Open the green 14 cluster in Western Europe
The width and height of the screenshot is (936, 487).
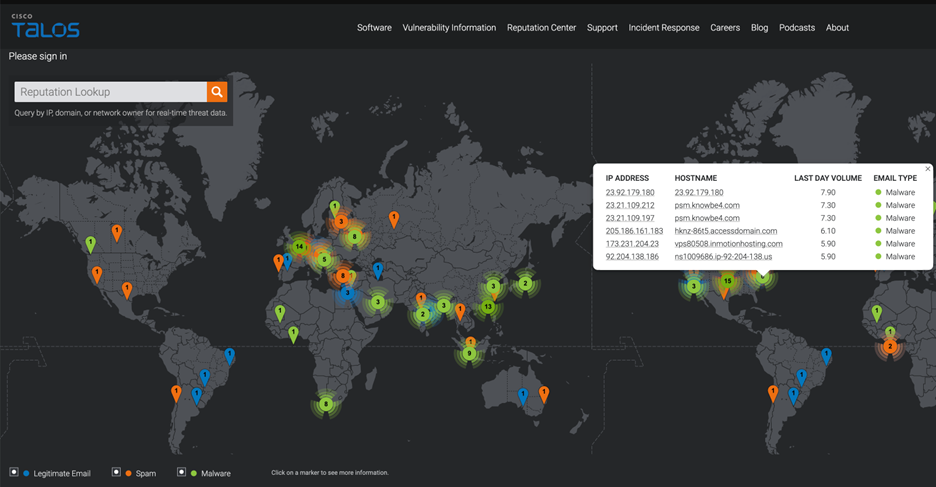click(x=299, y=246)
